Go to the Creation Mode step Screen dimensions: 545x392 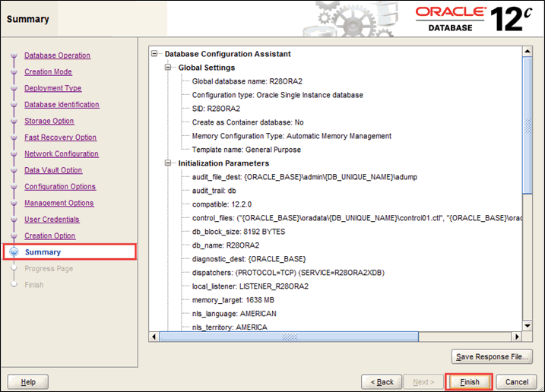click(x=48, y=72)
